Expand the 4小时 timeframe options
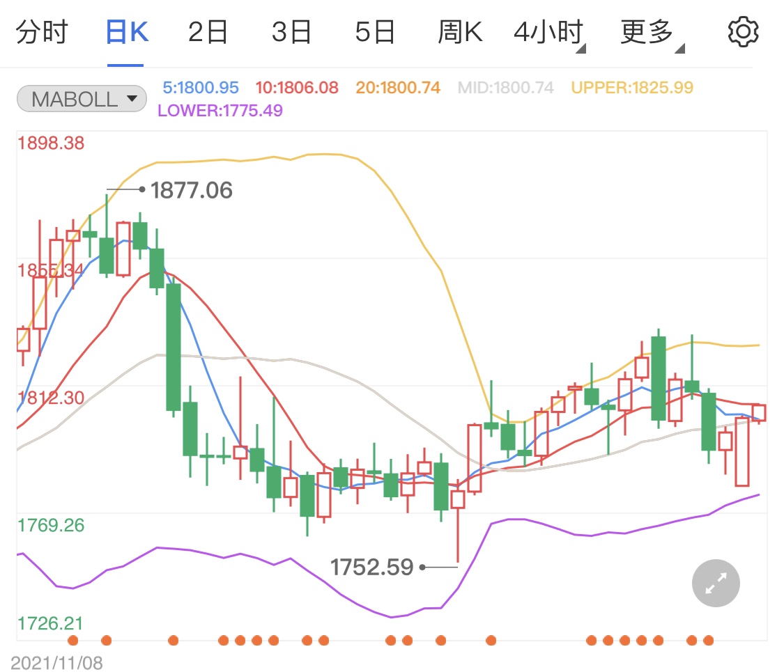The width and height of the screenshot is (784, 672). pos(546,31)
